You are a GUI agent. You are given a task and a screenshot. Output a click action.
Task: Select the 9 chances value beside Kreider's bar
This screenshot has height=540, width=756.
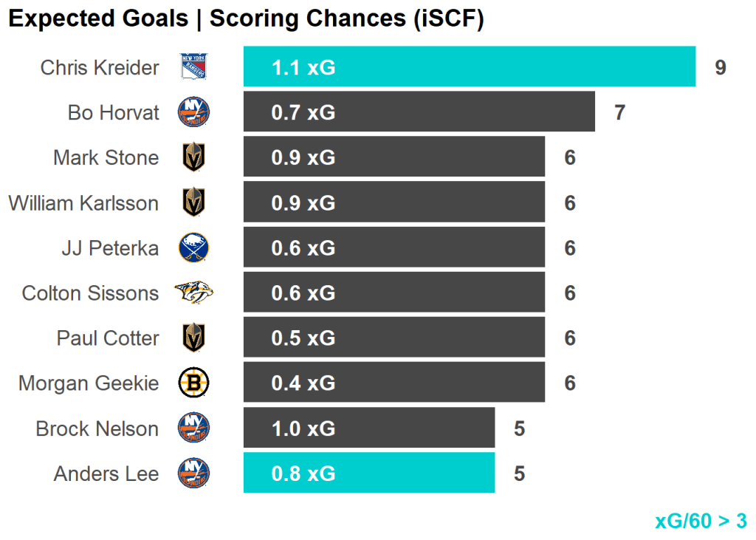pos(721,68)
